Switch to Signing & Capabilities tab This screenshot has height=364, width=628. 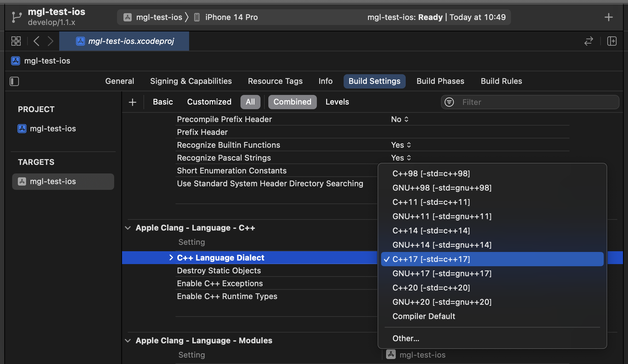click(x=191, y=81)
